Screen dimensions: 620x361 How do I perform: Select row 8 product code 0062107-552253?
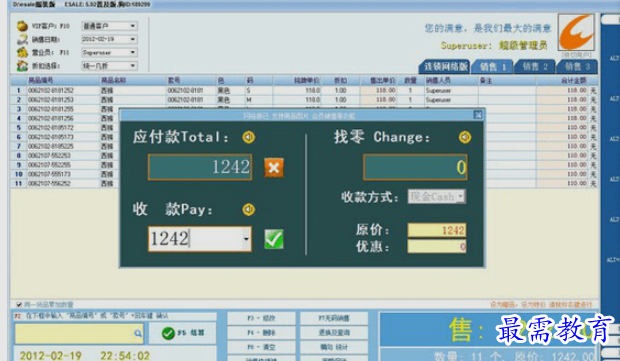pyautogui.click(x=49, y=155)
